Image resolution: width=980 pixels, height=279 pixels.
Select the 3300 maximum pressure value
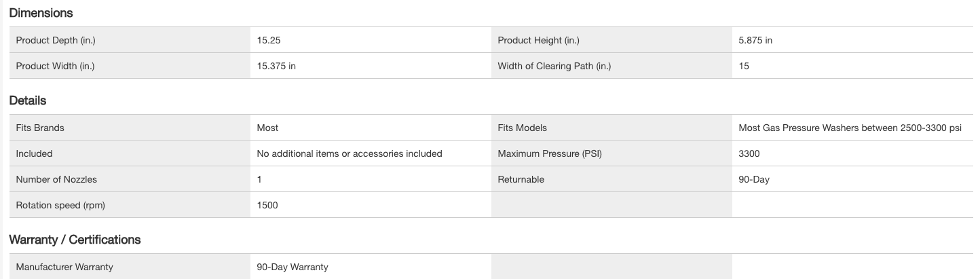[x=749, y=153]
